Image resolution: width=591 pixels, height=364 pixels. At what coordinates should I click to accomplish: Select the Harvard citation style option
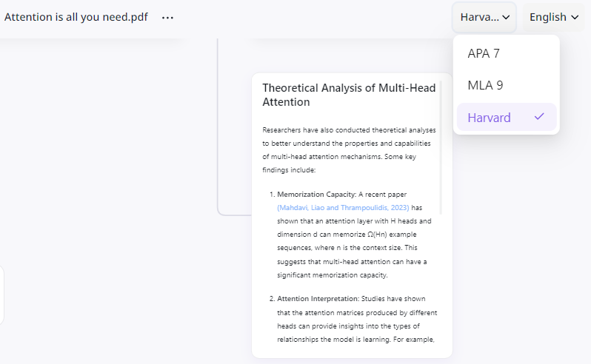506,117
